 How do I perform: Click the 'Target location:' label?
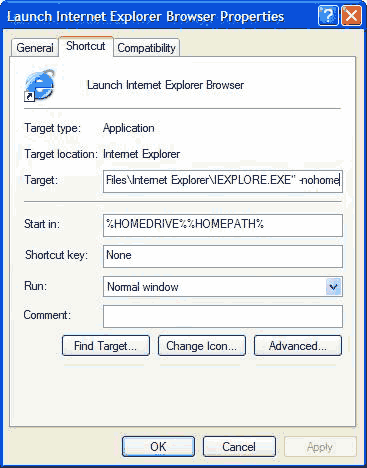click(61, 154)
